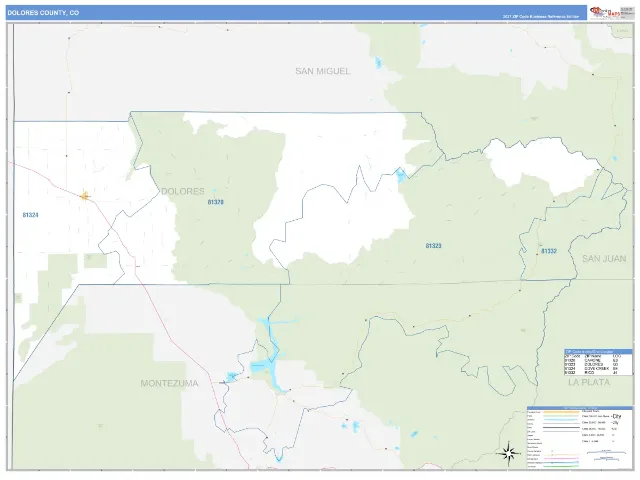Click the orange line swatch in legend
The width and height of the screenshot is (640, 480).
coord(561,412)
